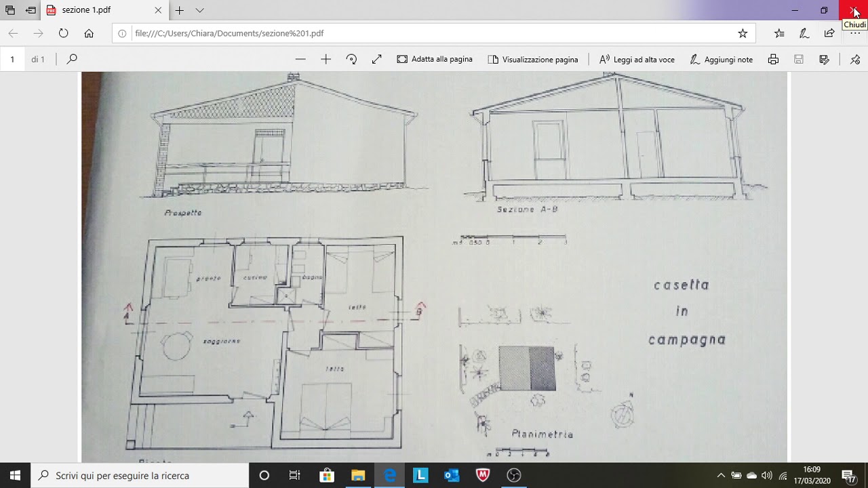Open the add notes pen in the browser bar
This screenshot has width=868, height=488.
tap(804, 33)
